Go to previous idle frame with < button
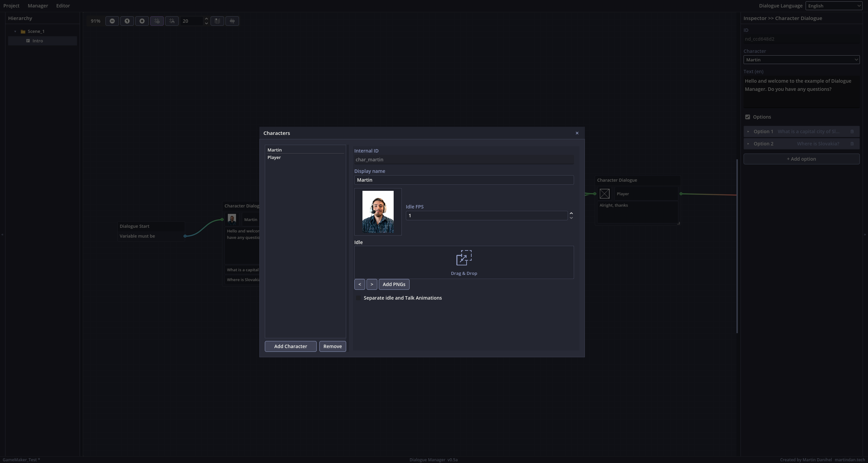 click(x=360, y=284)
